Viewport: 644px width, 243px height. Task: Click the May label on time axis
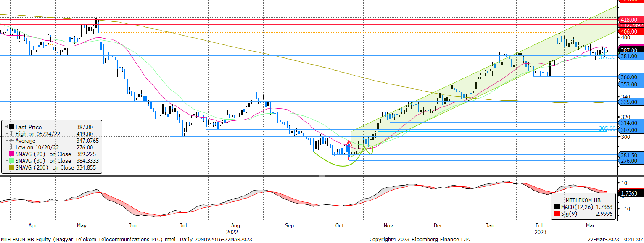click(82, 226)
